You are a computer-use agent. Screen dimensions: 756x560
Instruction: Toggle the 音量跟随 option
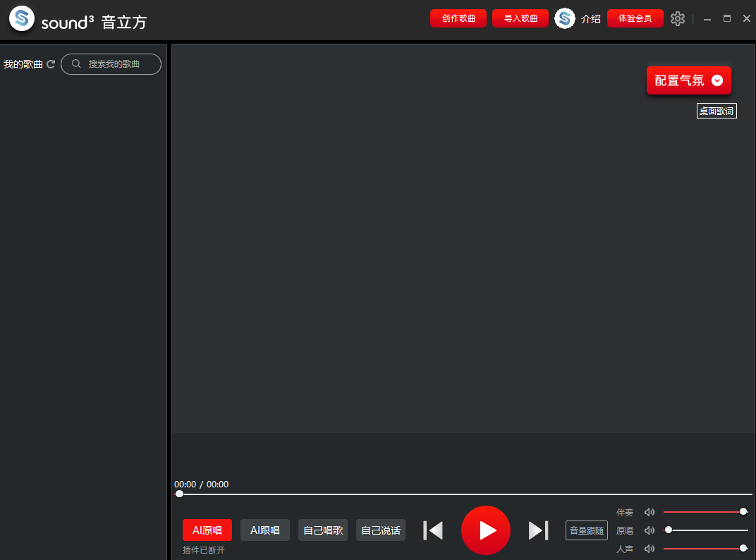587,530
